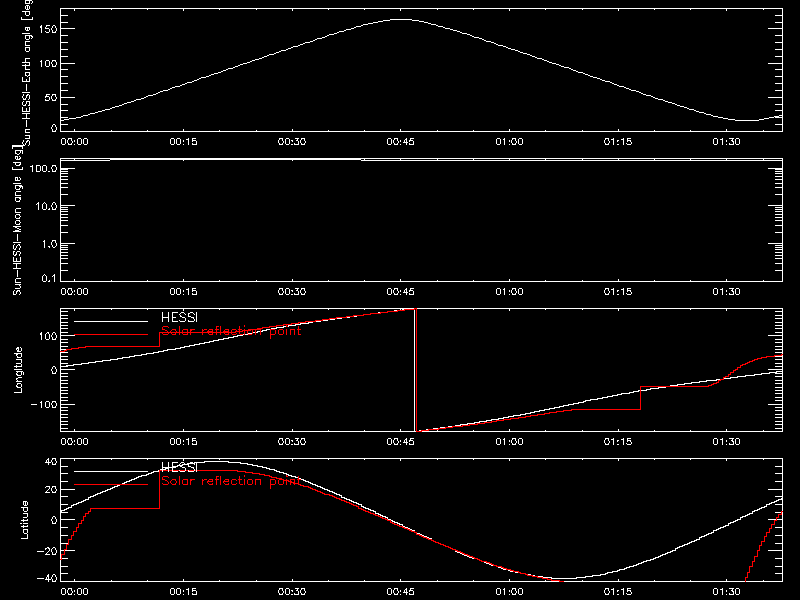Click the -20 tick on Latitude plot
Viewport: 800px width, 600px height.
[x=47, y=551]
